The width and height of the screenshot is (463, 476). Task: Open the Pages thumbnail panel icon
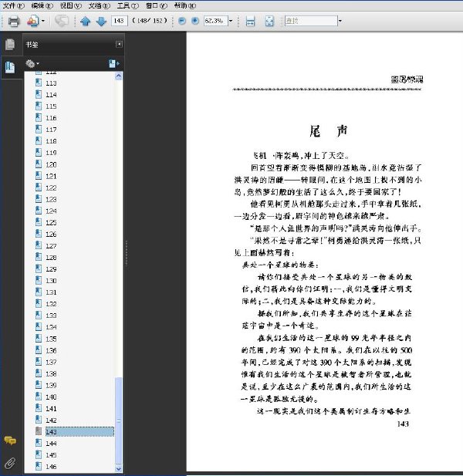click(10, 44)
